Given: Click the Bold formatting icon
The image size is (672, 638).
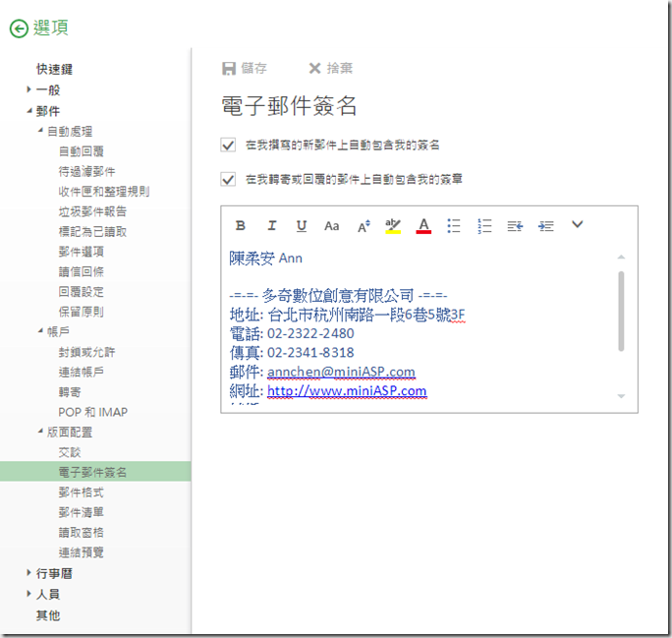Looking at the screenshot, I should [x=241, y=226].
